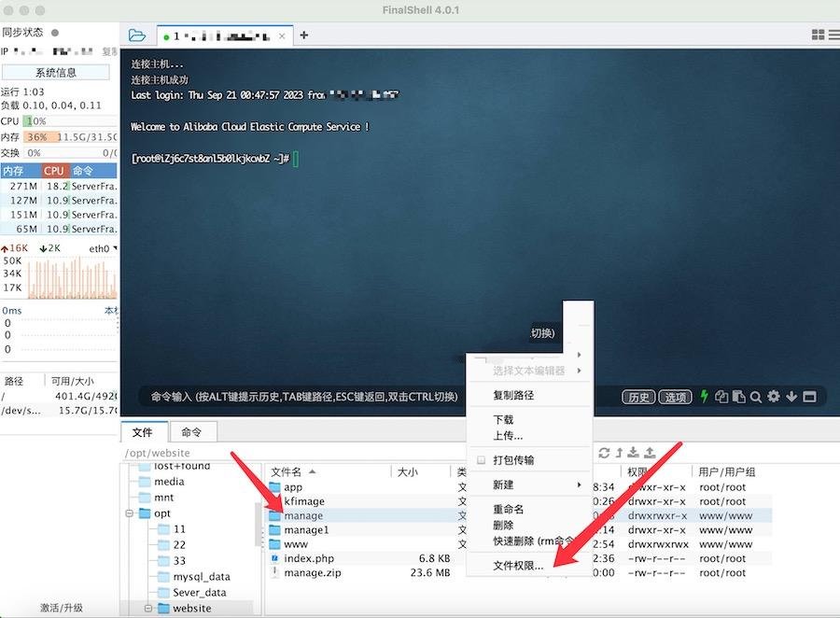Click the 选项 options button
The width and height of the screenshot is (840, 618).
[675, 397]
